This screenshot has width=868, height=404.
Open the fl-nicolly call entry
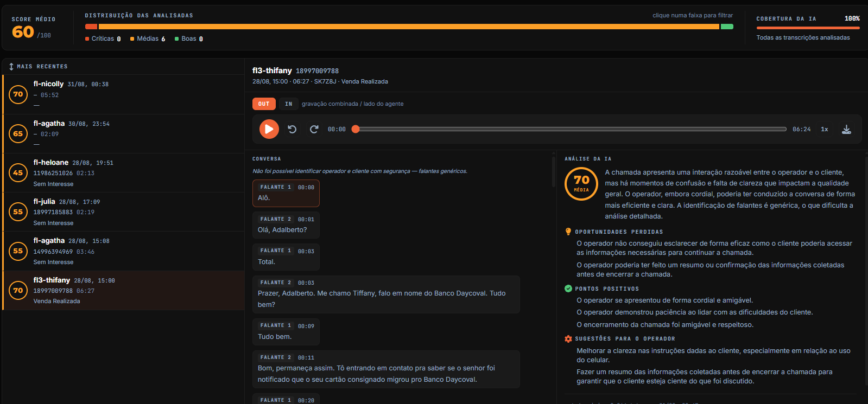click(x=123, y=94)
